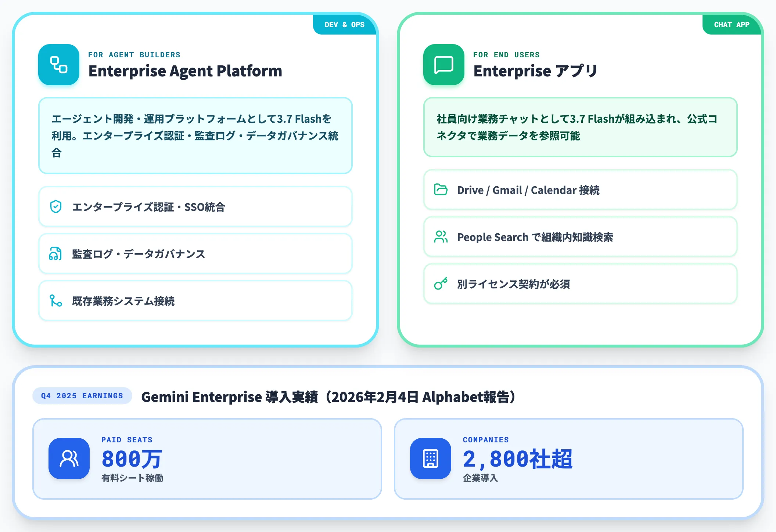Click the people icon beside People Search
Viewport: 776px width, 532px height.
441,237
